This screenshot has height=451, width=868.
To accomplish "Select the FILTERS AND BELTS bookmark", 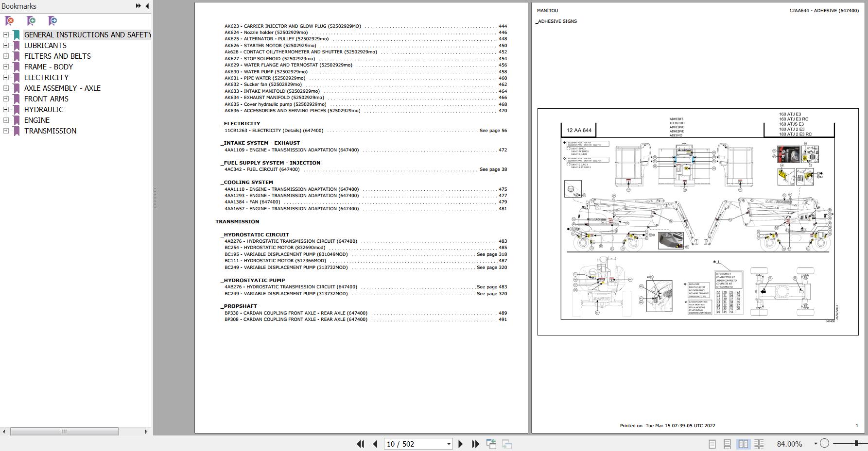I will point(57,56).
